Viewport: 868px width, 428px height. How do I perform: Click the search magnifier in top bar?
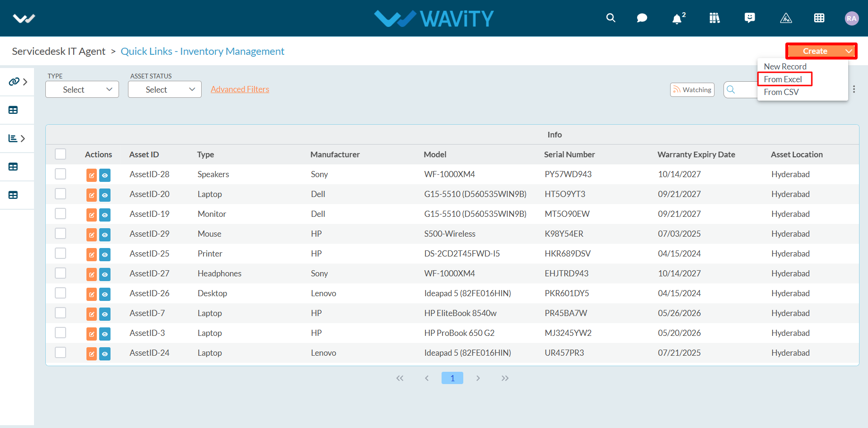pyautogui.click(x=611, y=18)
